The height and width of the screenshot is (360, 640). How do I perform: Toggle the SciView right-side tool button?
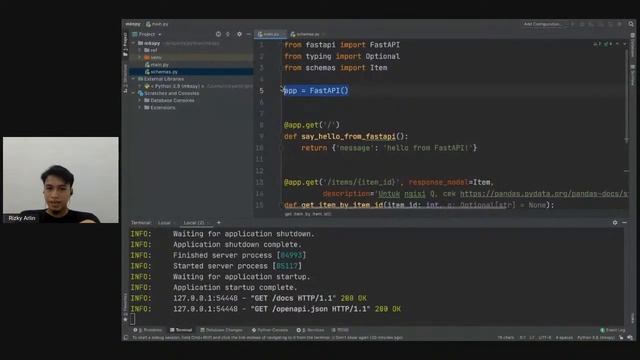pyautogui.click(x=633, y=75)
